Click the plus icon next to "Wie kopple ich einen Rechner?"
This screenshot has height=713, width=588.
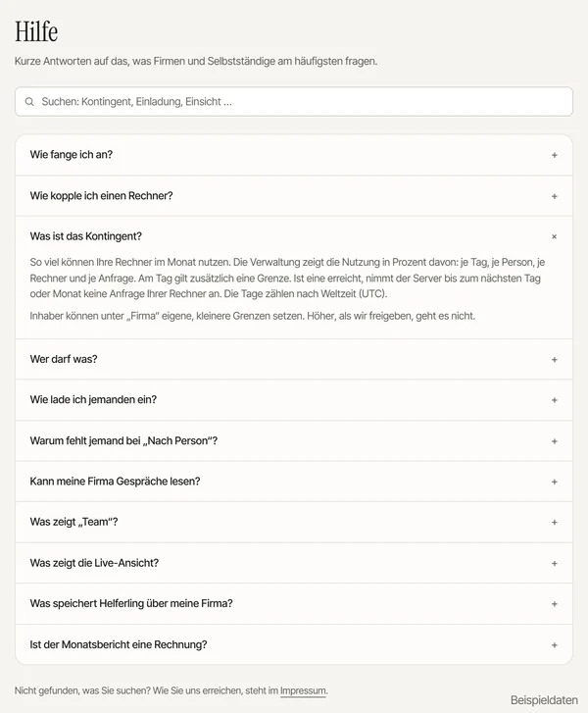click(555, 196)
